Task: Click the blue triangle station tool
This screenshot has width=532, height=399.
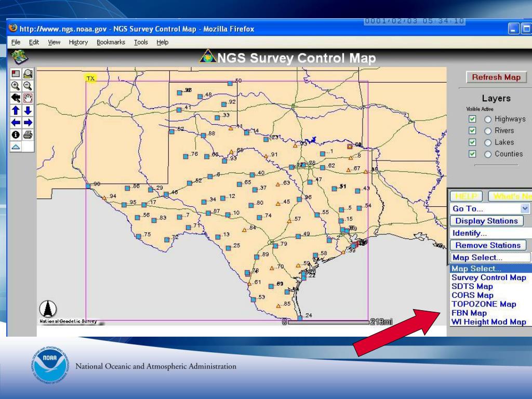Action: pyautogui.click(x=16, y=147)
